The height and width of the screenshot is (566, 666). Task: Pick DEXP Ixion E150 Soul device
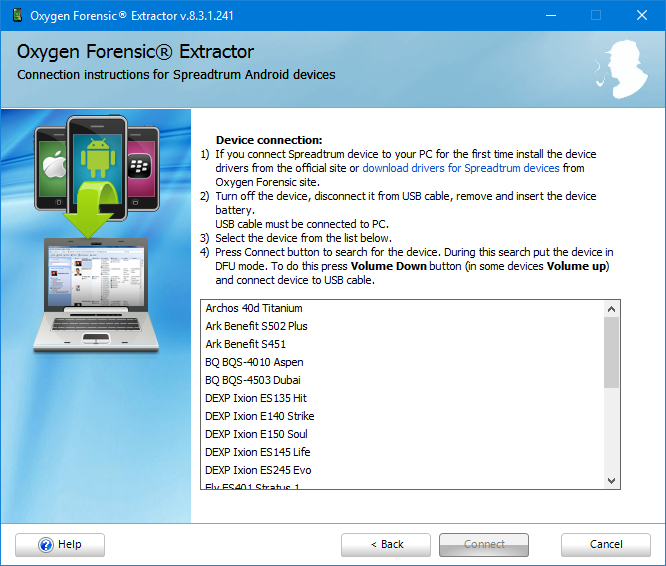pos(256,434)
